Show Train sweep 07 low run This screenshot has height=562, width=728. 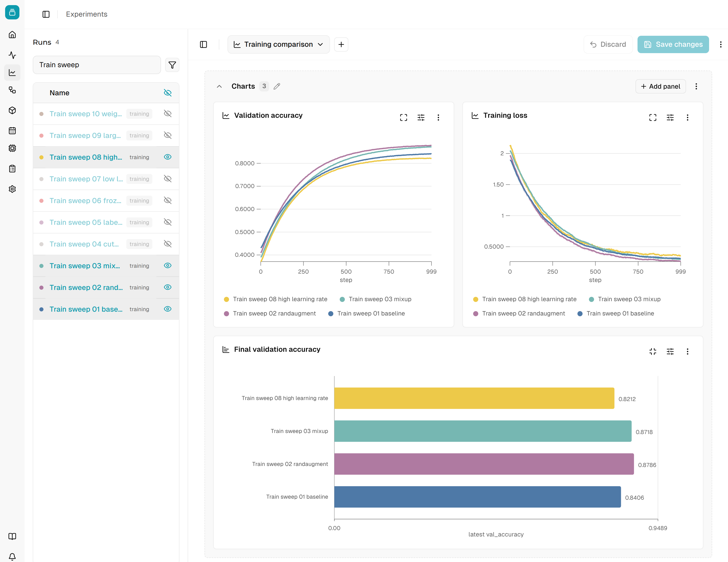tap(168, 179)
